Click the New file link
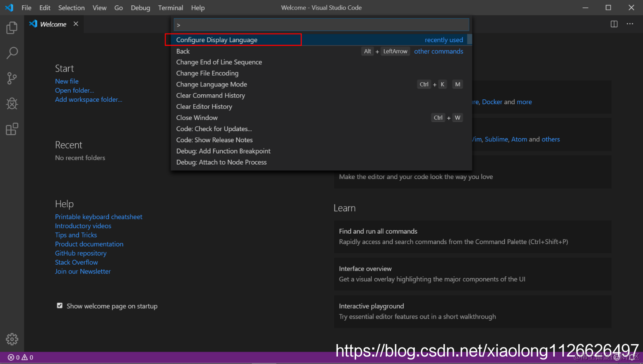This screenshot has width=643, height=364. [x=67, y=81]
